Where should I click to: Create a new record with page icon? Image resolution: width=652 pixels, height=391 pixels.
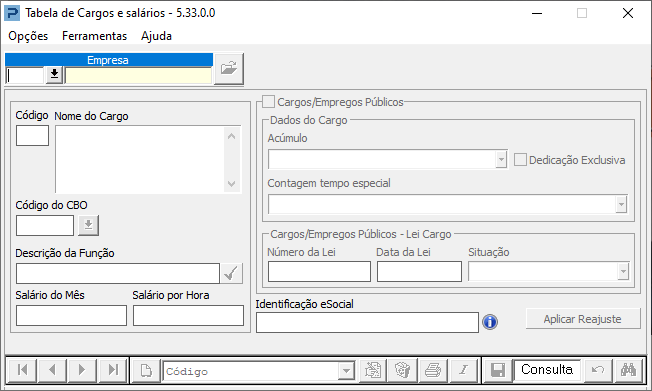point(146,370)
